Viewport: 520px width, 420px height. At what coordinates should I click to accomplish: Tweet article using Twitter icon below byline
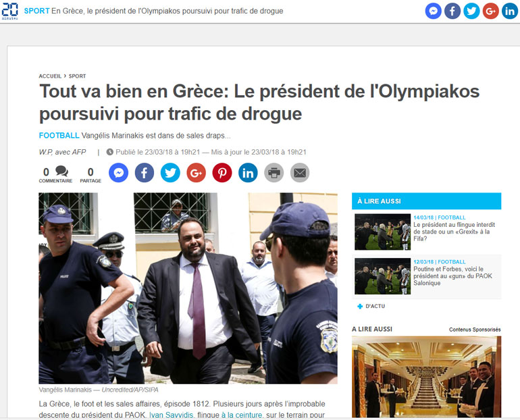[x=170, y=173]
